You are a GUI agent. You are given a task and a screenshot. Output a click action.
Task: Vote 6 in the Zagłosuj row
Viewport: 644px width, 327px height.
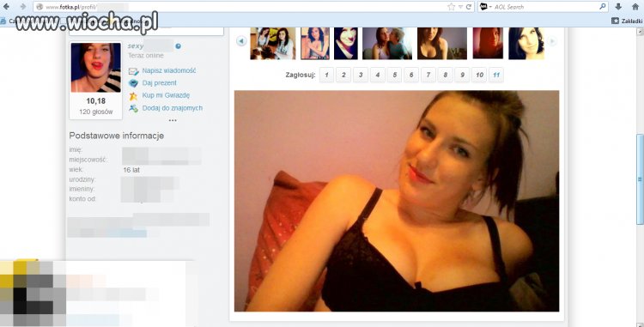point(411,75)
